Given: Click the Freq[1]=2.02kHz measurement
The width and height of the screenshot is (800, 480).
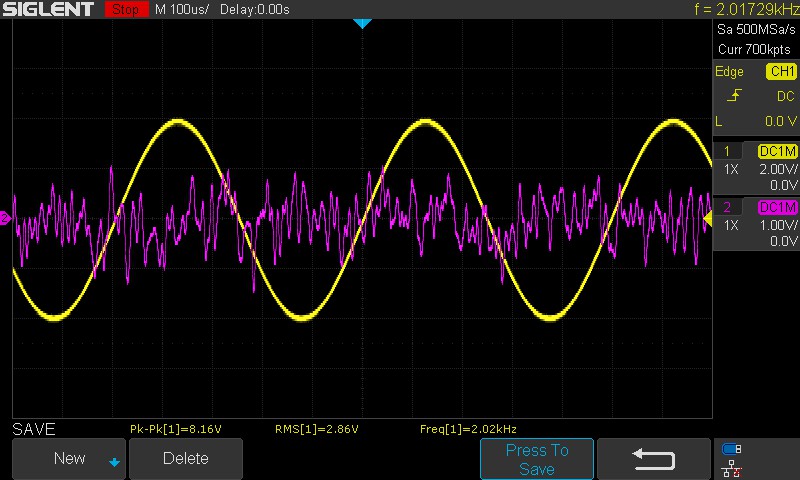Looking at the screenshot, I should [x=468, y=429].
